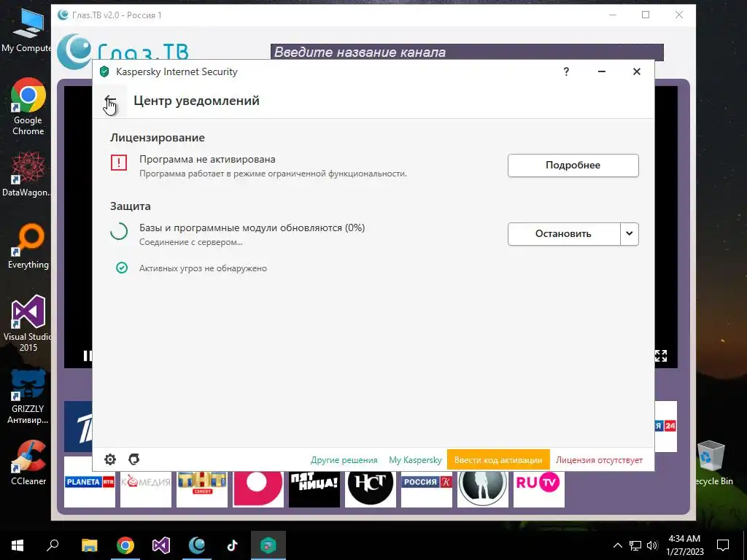
Task: Open Recycle Bin desktop icon
Action: [713, 463]
